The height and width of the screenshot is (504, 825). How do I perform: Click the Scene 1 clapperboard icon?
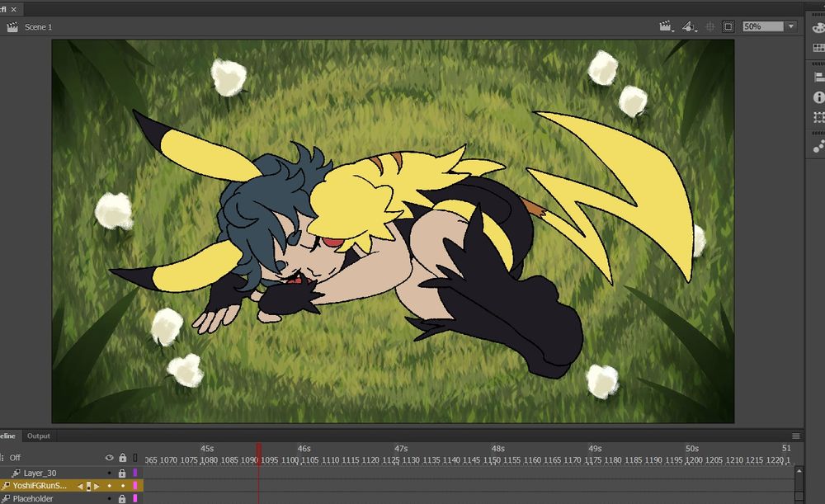12,27
